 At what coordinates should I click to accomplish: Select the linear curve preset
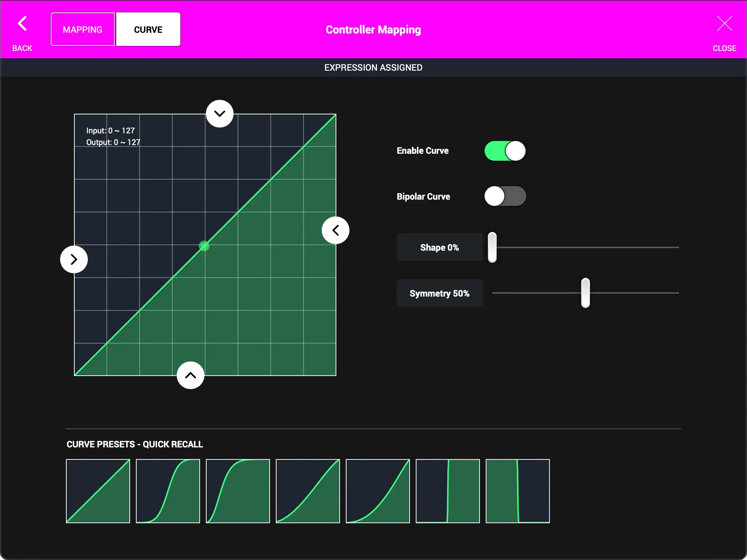[98, 491]
